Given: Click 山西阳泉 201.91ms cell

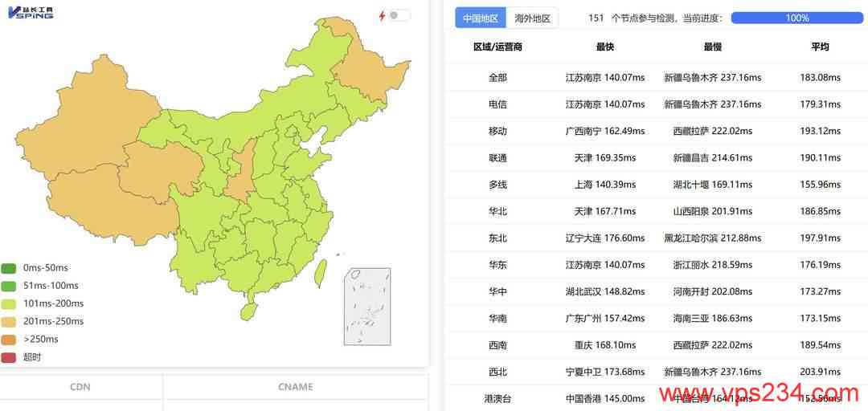Looking at the screenshot, I should coord(712,211).
